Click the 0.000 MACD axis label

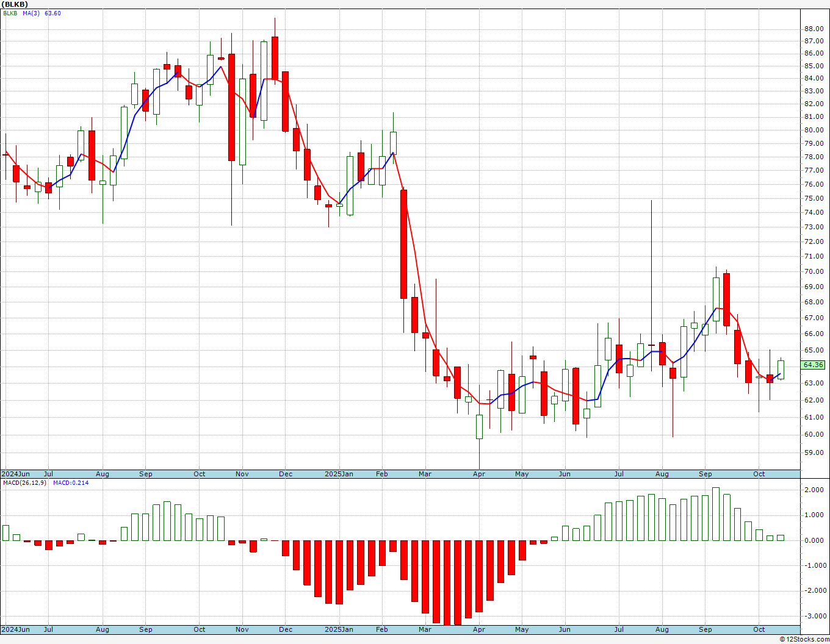[814, 540]
